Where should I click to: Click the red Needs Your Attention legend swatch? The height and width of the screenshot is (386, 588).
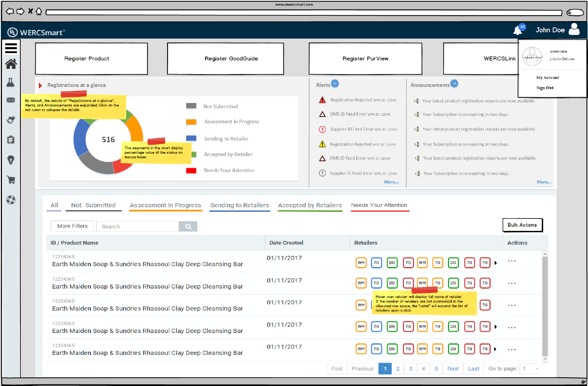pos(191,170)
